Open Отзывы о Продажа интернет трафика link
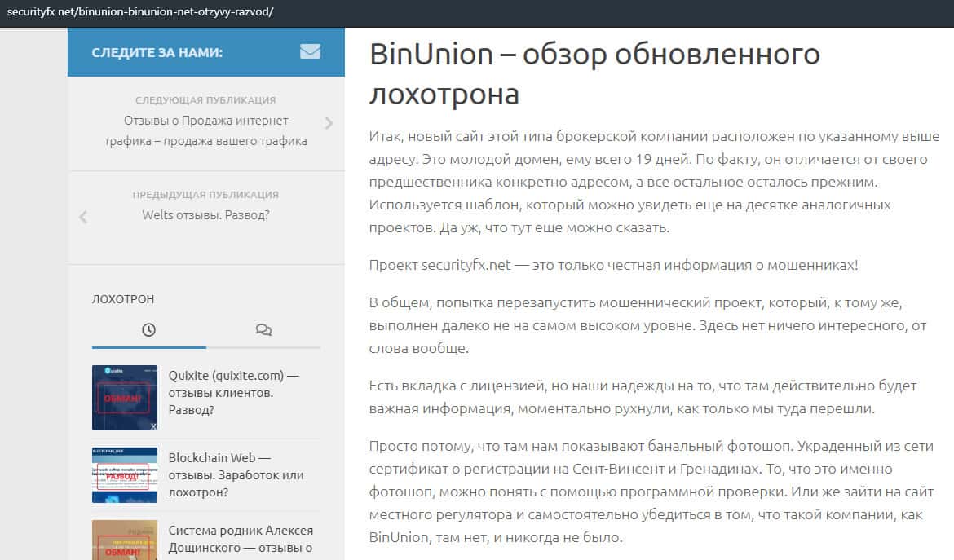This screenshot has height=560, width=954. tap(205, 130)
